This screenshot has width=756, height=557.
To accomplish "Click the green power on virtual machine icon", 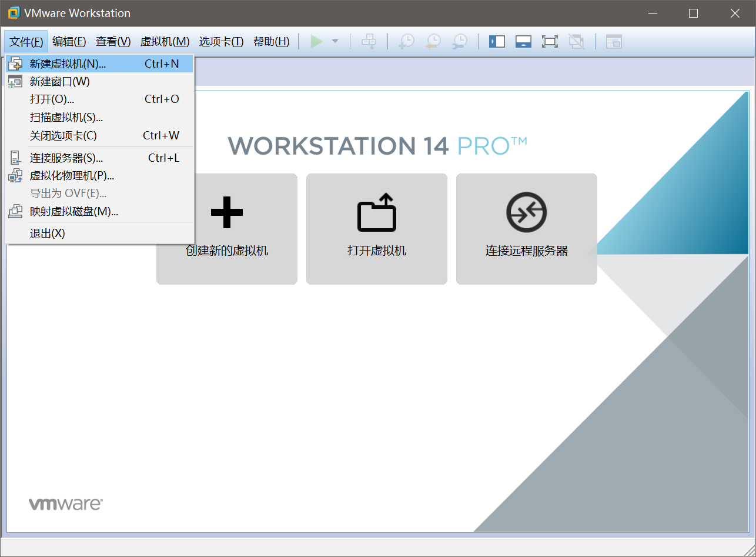I will (x=317, y=42).
